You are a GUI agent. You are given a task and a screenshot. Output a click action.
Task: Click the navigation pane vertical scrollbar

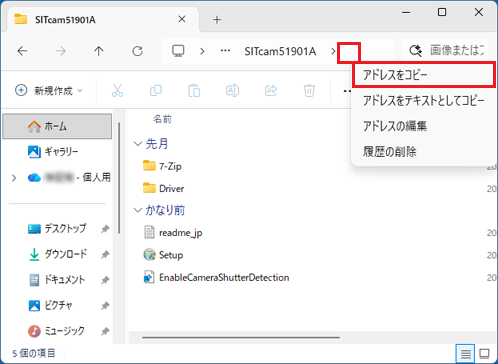(x=119, y=178)
